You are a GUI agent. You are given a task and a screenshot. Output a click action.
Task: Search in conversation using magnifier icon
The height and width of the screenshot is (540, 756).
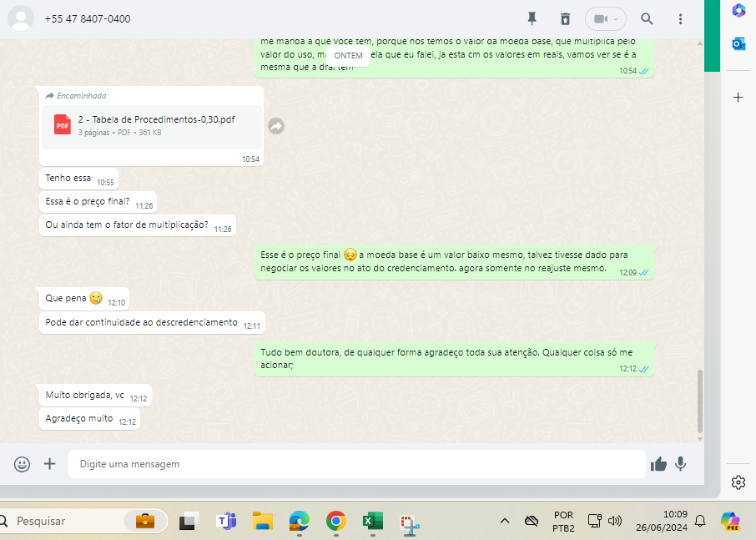click(647, 19)
